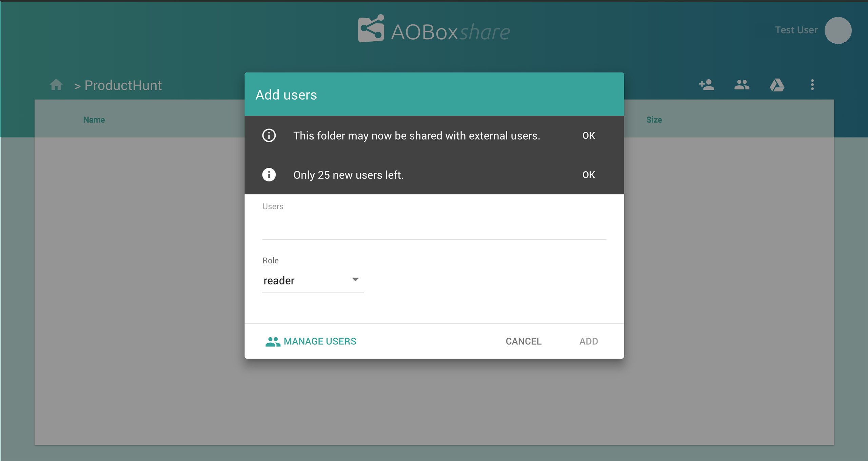Dismiss the external users notice with OK
This screenshot has height=461, width=868.
pyautogui.click(x=588, y=136)
